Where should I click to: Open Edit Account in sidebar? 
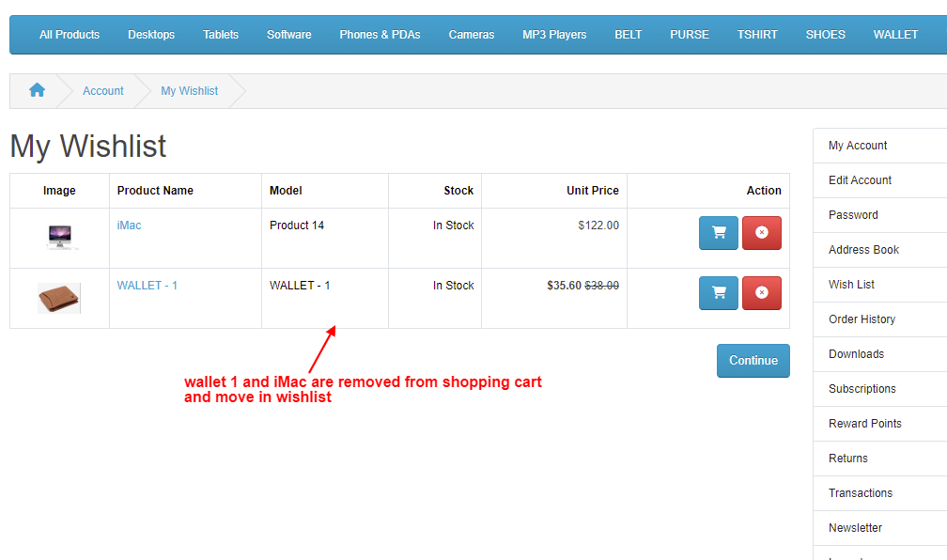click(x=880, y=180)
